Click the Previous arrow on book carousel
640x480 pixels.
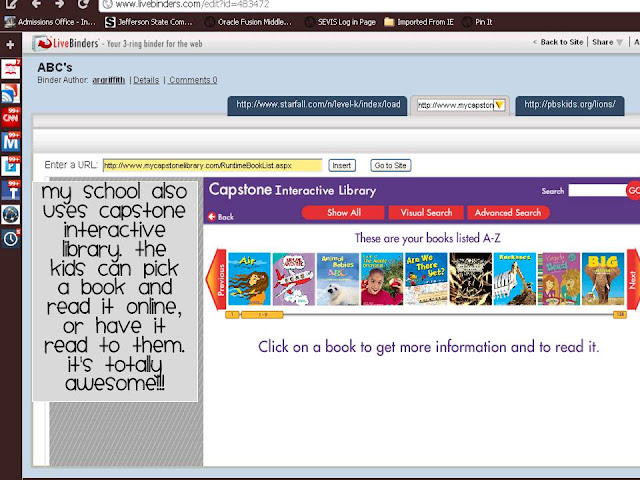coord(216,279)
